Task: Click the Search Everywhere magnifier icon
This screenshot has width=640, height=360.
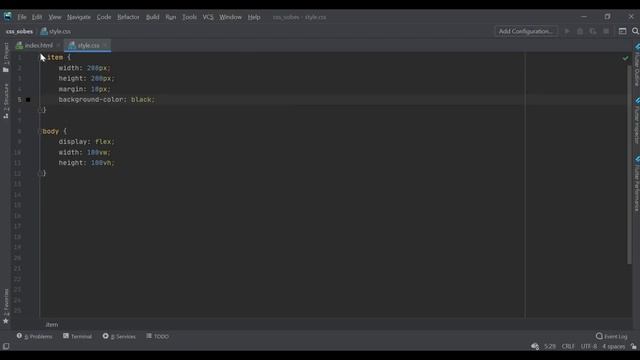Action: coord(635,31)
